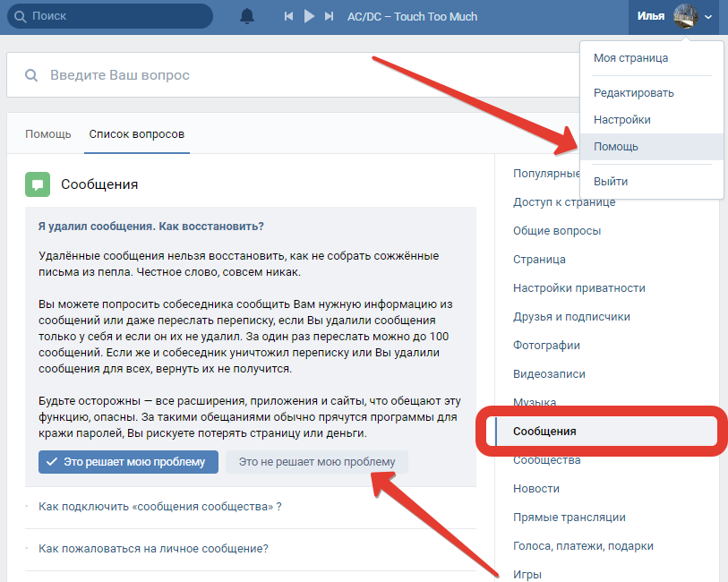Skip to previous track in header player

coord(288,17)
